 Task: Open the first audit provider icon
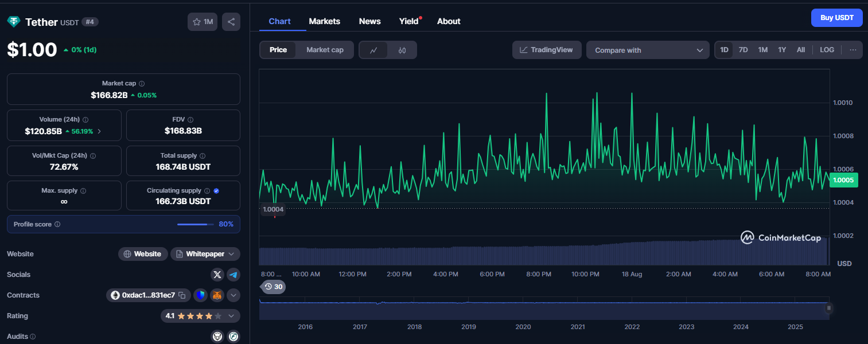click(217, 337)
